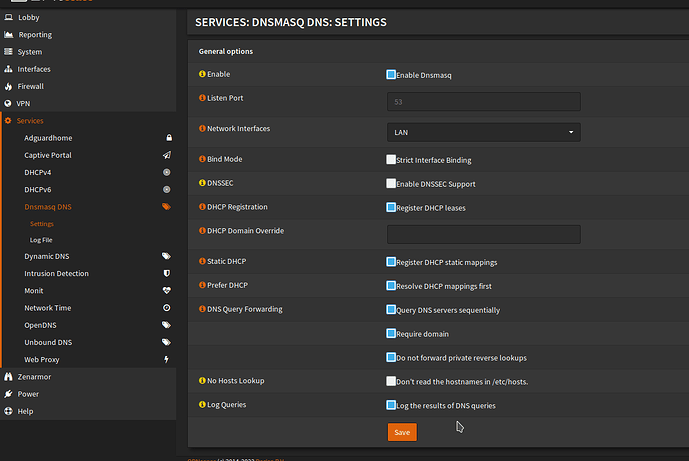Click the DHCPv6 circle icon

167,189
